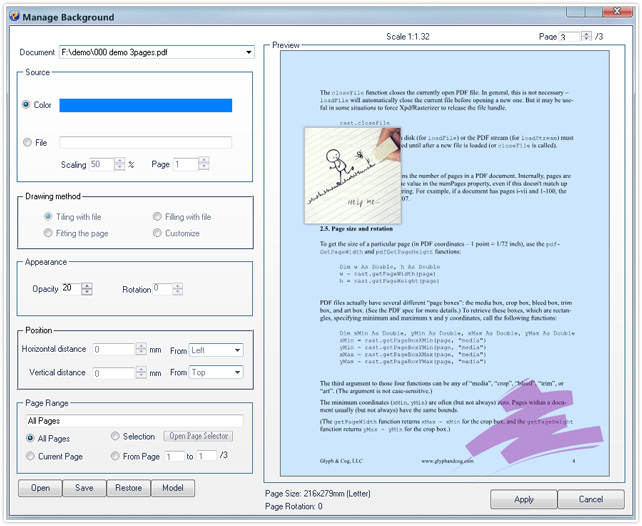The height and width of the screenshot is (526, 642).
Task: Click the blue background color swatch
Action: [x=146, y=105]
